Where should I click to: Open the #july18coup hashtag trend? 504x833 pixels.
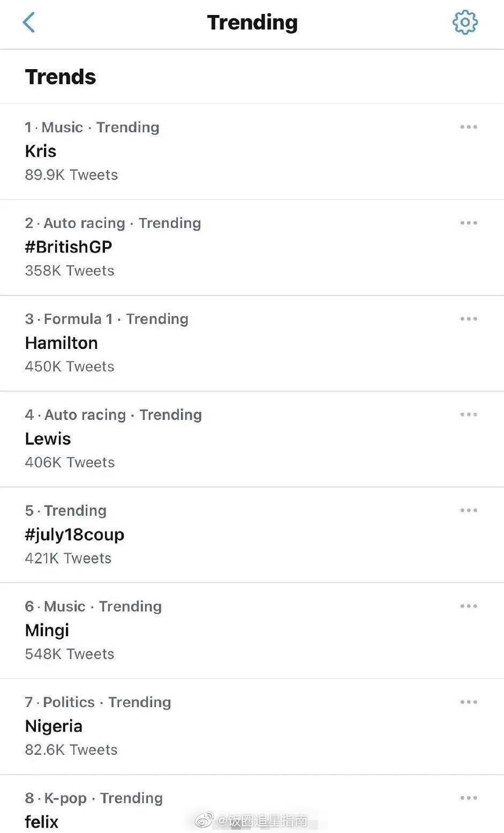point(74,535)
